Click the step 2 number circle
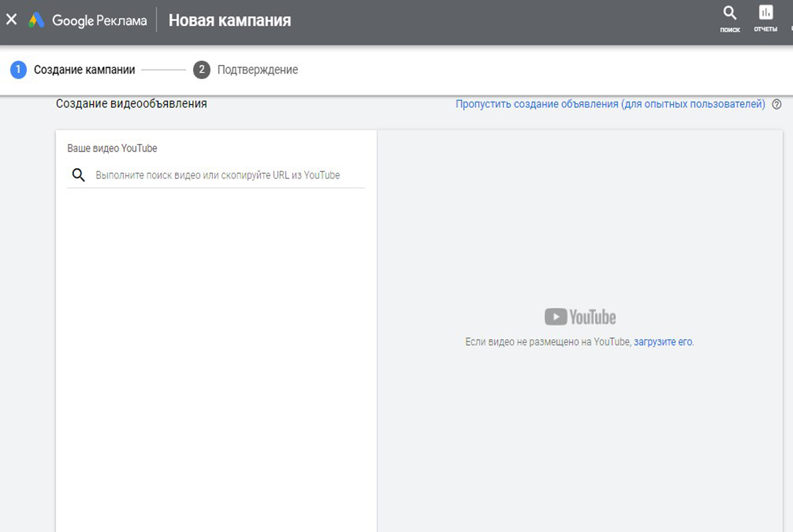This screenshot has width=793, height=532. click(201, 70)
